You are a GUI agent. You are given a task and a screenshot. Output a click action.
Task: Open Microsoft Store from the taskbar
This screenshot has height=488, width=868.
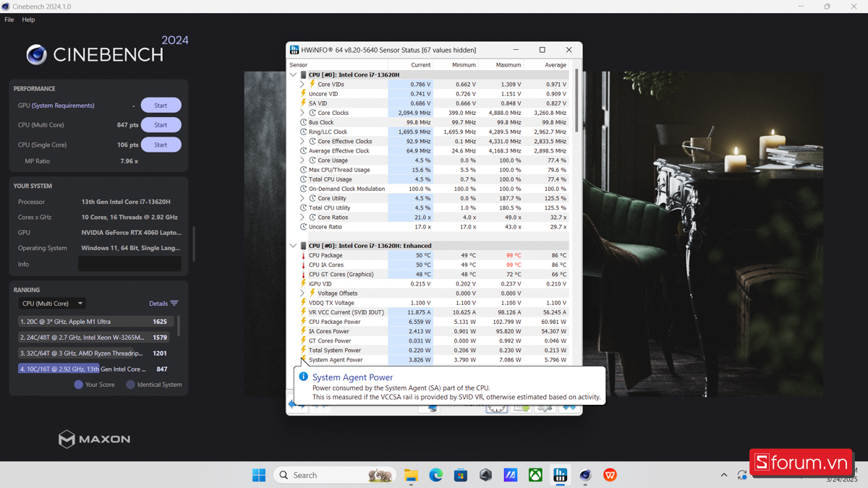click(461, 475)
